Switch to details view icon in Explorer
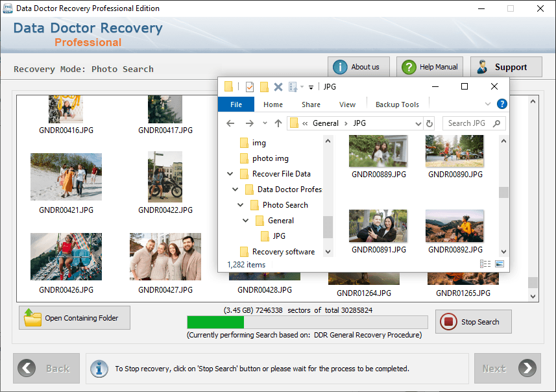This screenshot has height=392, width=556. 485,264
